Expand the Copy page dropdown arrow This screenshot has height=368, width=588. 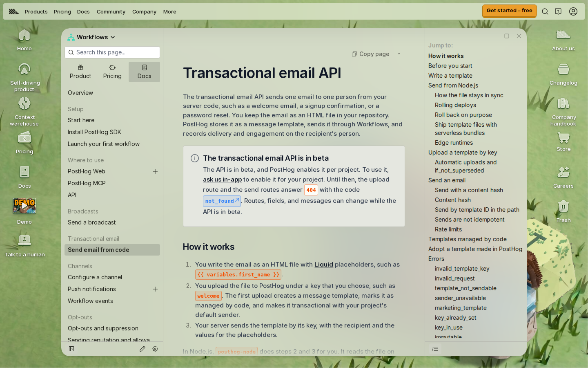pos(399,54)
